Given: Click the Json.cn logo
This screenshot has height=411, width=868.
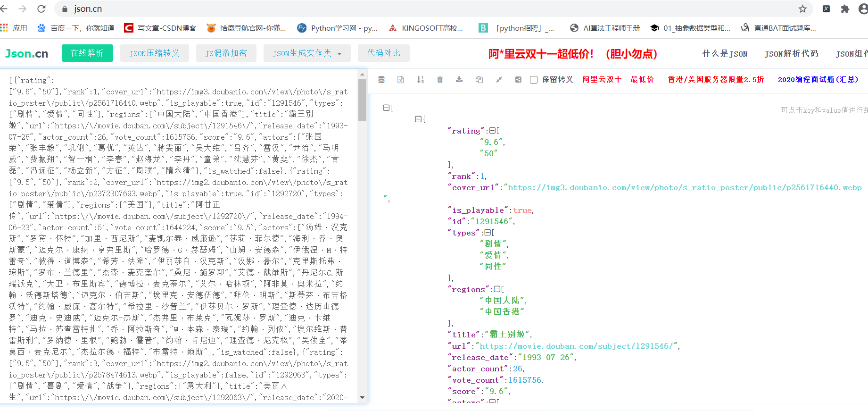Looking at the screenshot, I should click(26, 54).
